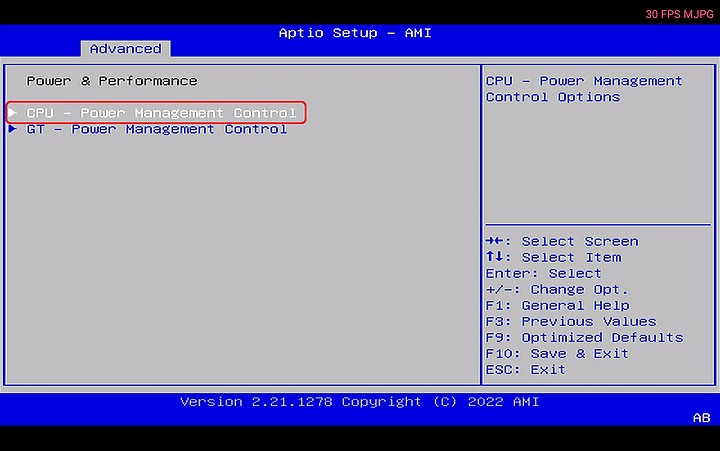Click the ESC: Exit hint
This screenshot has height=451, width=720.
point(526,370)
